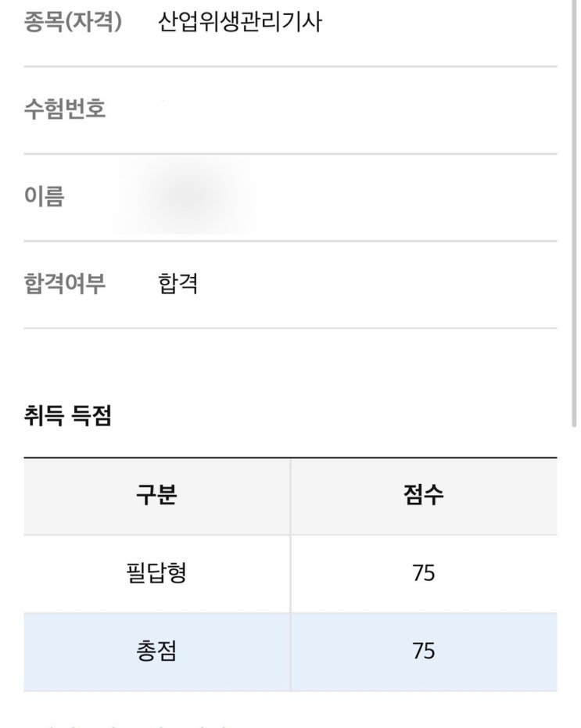Select the 필답형 table cell
Screen dimensions: 581x728
156,574
